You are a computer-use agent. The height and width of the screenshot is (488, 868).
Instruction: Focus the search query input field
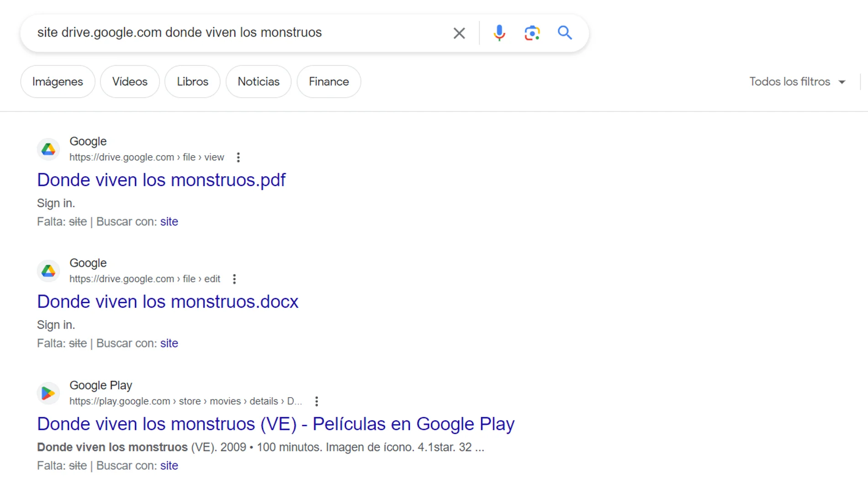point(238,33)
